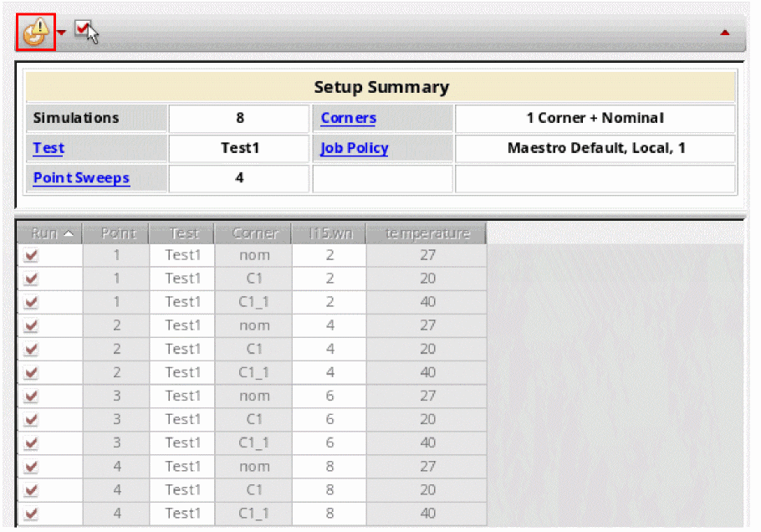Select the Test1 value in Setup Summary
761x532 pixels.
click(x=240, y=148)
